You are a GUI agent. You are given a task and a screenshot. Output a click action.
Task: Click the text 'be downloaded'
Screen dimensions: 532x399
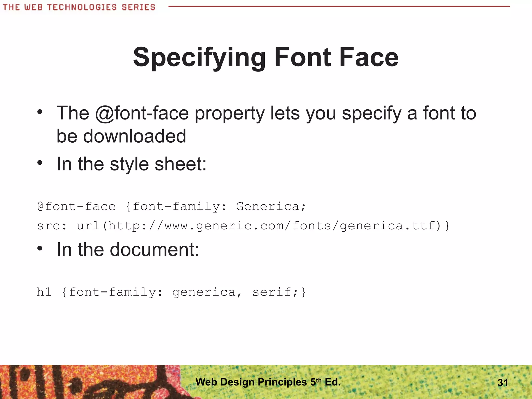121,136
